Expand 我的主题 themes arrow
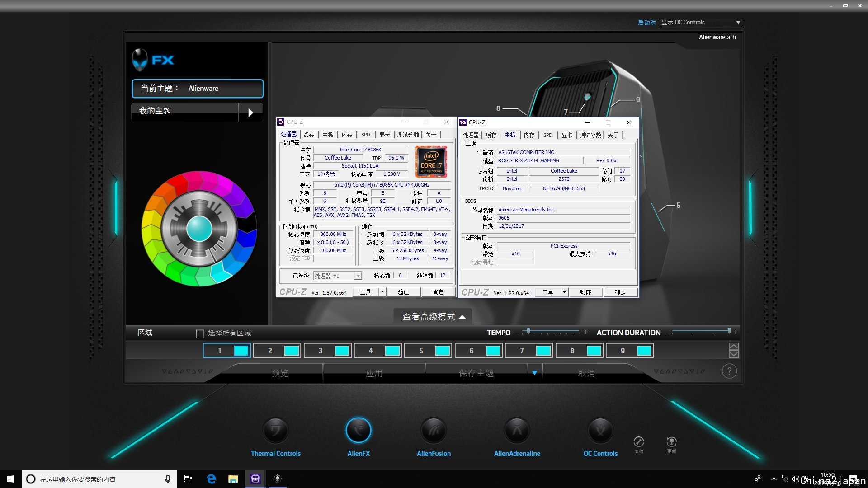Screen dimensions: 868x488 point(251,112)
